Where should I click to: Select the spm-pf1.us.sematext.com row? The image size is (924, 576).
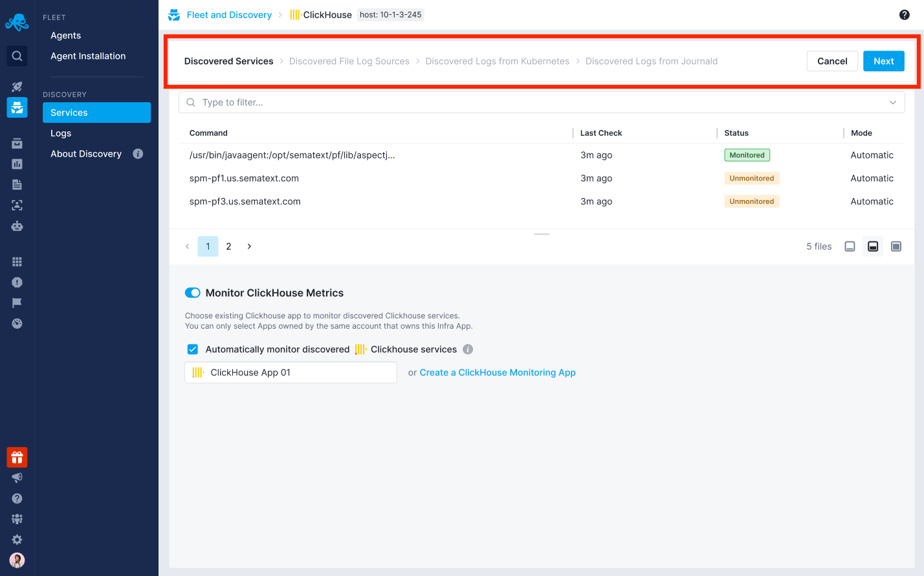tap(542, 179)
